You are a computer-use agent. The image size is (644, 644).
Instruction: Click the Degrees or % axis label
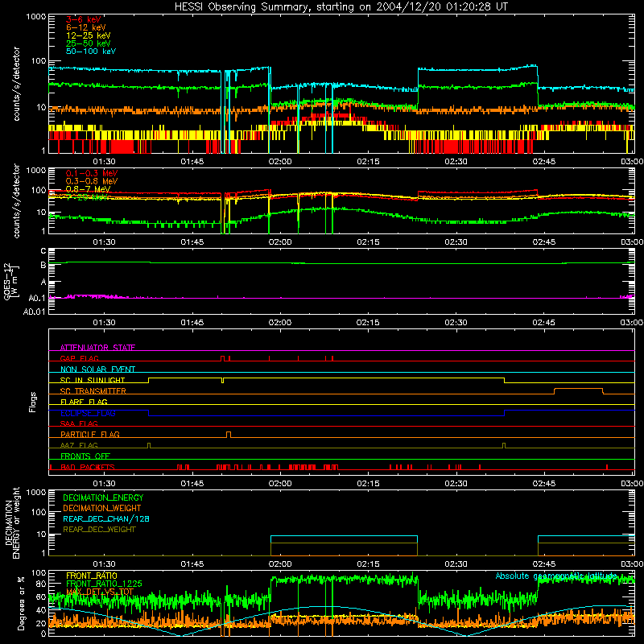coord(21,603)
